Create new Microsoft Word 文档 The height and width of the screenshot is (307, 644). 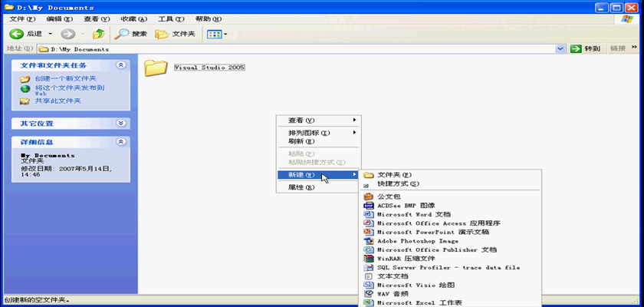[x=451, y=215]
